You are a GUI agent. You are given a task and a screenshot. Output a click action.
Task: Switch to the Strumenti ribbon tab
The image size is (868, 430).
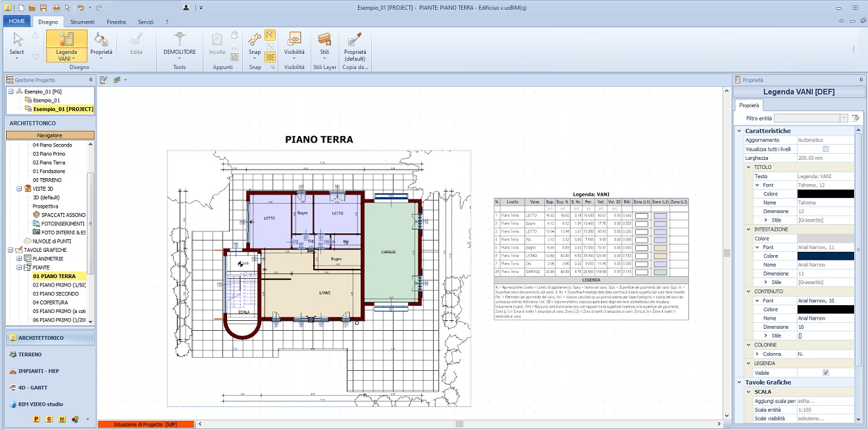[83, 22]
